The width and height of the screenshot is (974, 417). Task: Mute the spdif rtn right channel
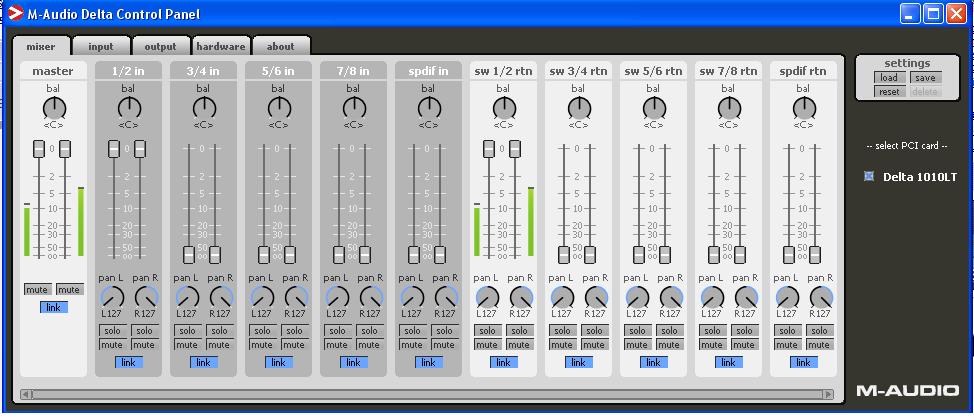tap(819, 345)
